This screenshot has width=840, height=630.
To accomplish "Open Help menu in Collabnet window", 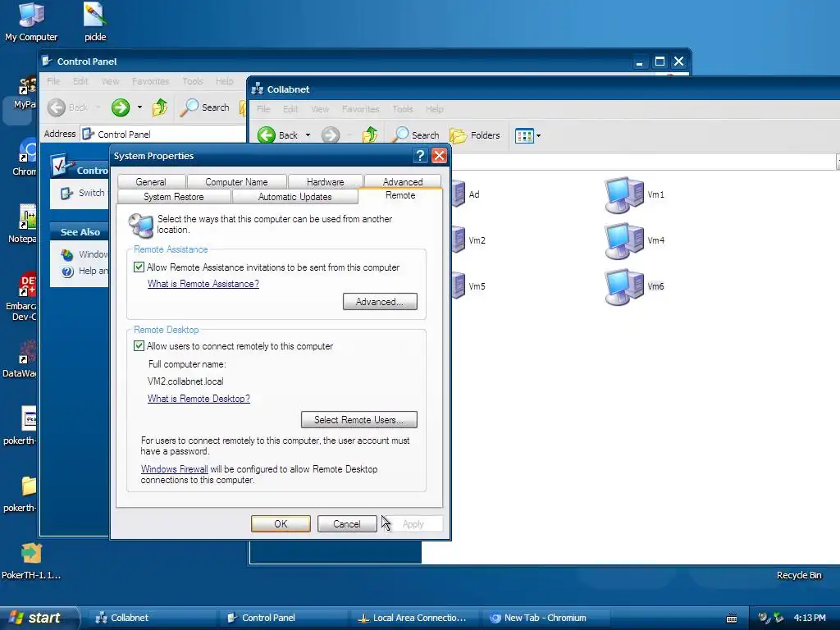I will (x=435, y=109).
